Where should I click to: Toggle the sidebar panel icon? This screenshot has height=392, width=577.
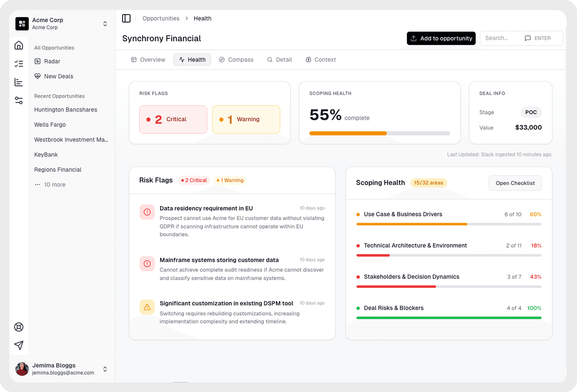pos(126,18)
